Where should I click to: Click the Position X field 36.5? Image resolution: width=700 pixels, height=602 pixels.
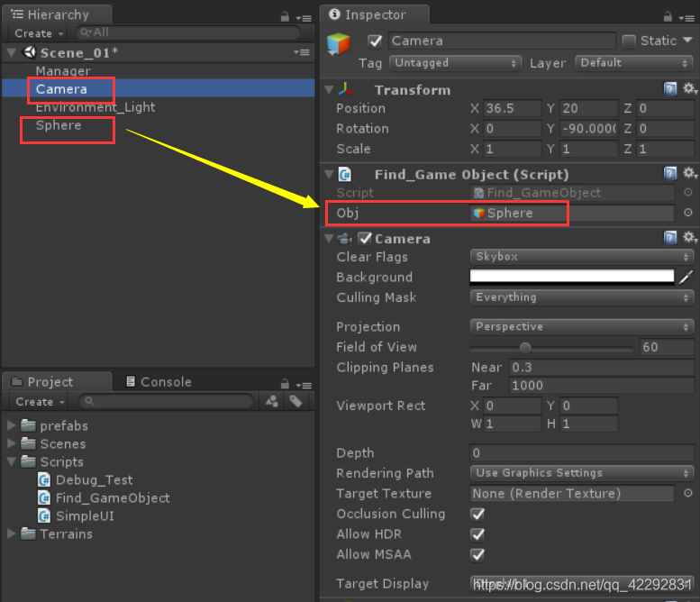(512, 108)
